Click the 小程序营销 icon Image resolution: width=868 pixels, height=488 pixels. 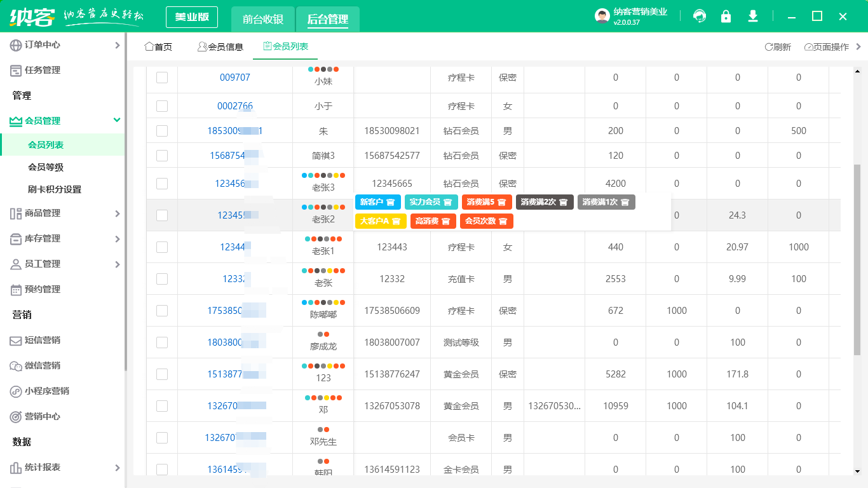click(15, 391)
